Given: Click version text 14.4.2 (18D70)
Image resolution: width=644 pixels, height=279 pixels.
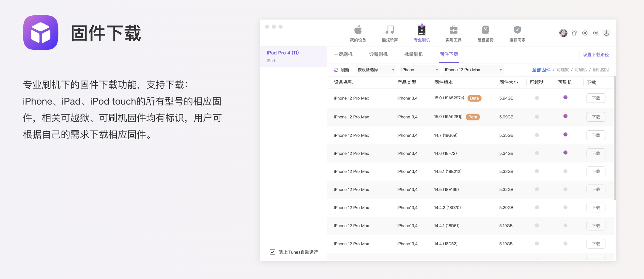Looking at the screenshot, I should pyautogui.click(x=447, y=208).
